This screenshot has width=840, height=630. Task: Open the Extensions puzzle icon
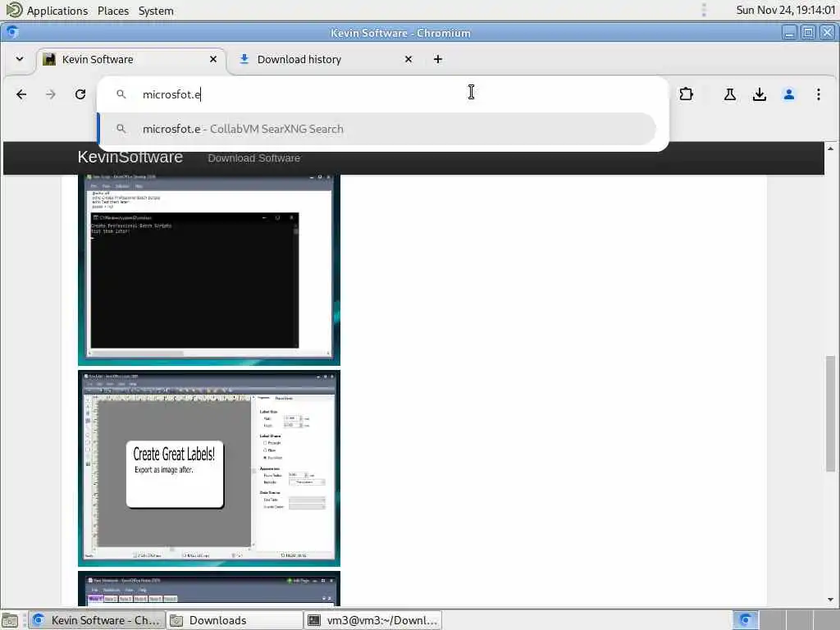686,94
